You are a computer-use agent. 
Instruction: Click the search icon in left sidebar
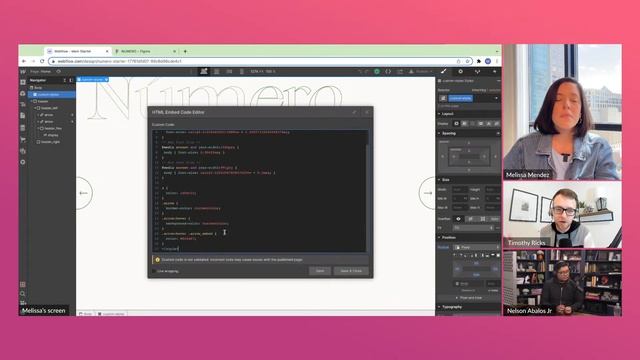tap(23, 293)
